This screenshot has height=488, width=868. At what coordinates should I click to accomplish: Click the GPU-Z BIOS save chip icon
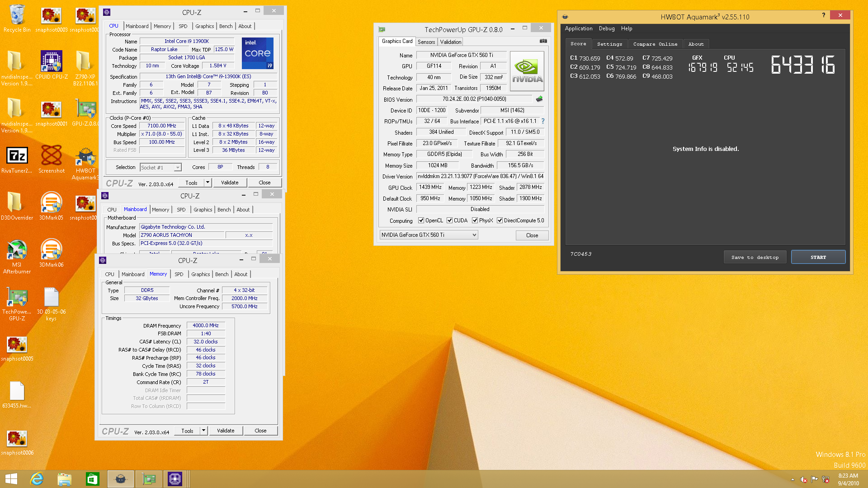coord(539,99)
